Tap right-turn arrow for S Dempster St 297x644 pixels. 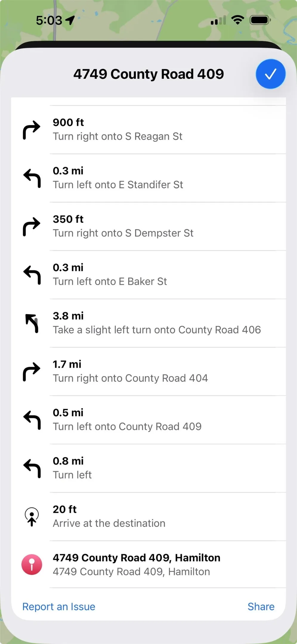point(32,226)
